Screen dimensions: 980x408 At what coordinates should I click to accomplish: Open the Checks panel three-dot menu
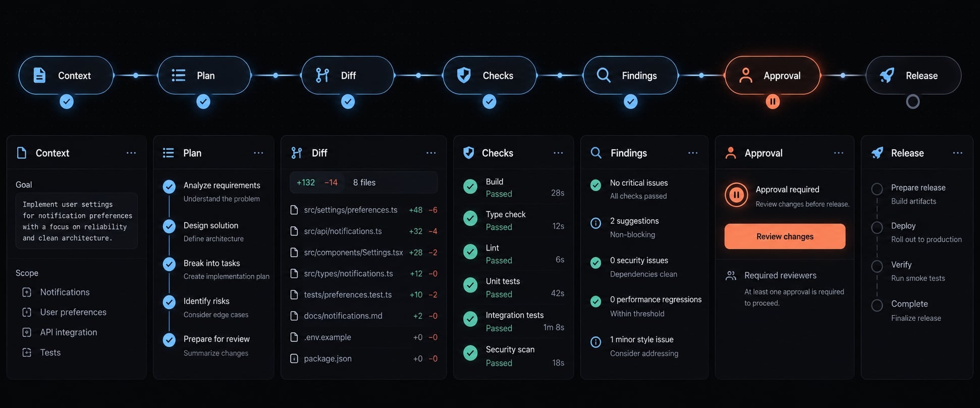pos(558,153)
